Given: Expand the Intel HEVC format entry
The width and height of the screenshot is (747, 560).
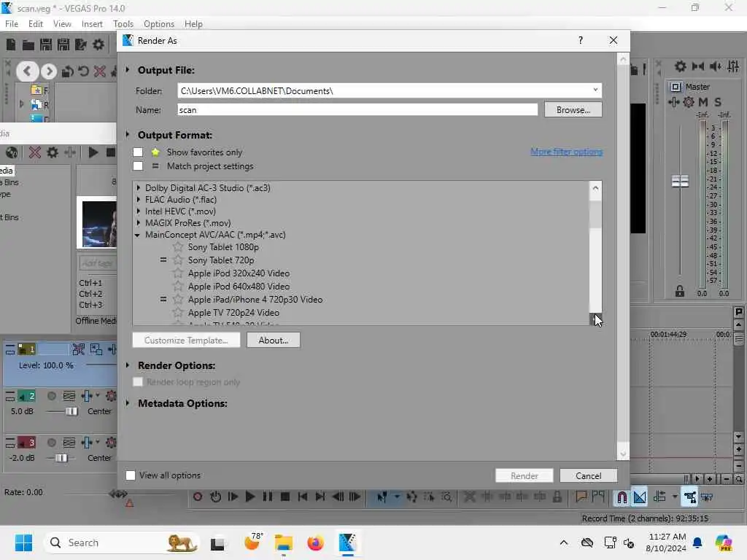Looking at the screenshot, I should pyautogui.click(x=138, y=211).
